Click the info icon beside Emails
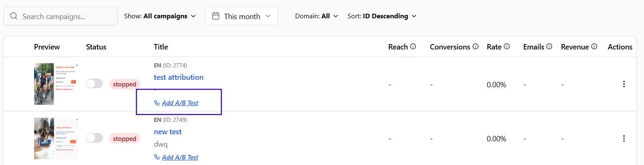This screenshot has height=165, width=644. 549,47
